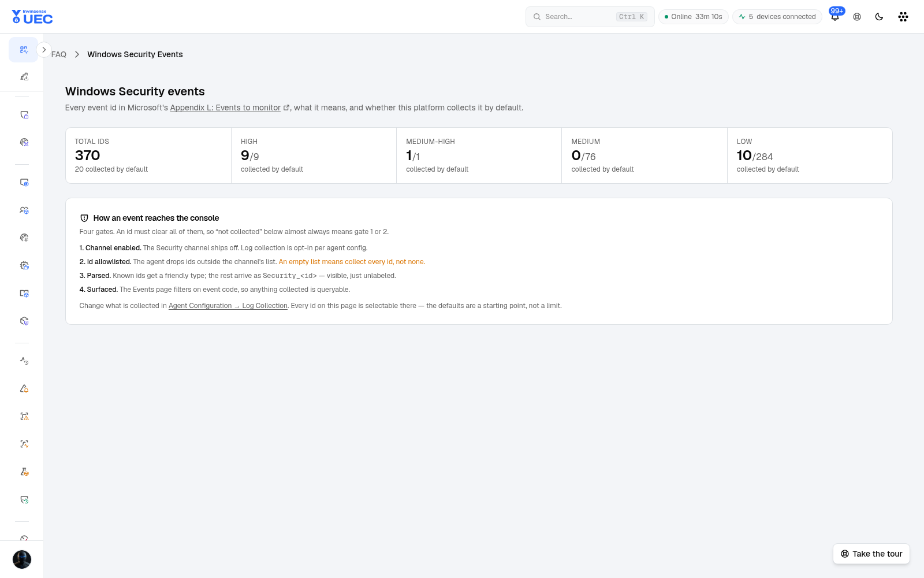Image resolution: width=924 pixels, height=578 pixels.
Task: Click the '1. Channel enabled.' gate line
Action: pos(223,248)
